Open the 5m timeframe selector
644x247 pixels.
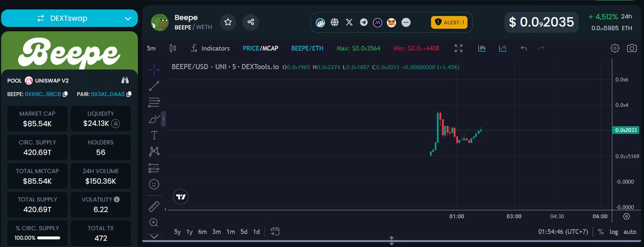click(151, 48)
